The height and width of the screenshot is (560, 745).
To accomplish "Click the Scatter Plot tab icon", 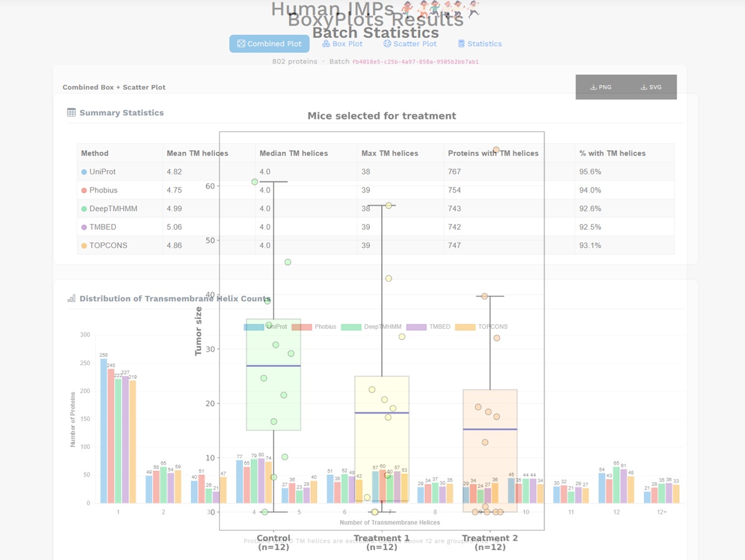I will (387, 44).
